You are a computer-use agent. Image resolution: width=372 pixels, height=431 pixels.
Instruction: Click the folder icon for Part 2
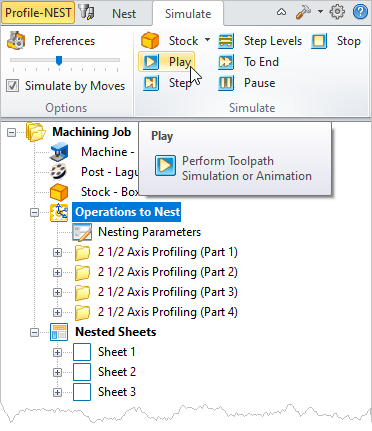click(82, 272)
